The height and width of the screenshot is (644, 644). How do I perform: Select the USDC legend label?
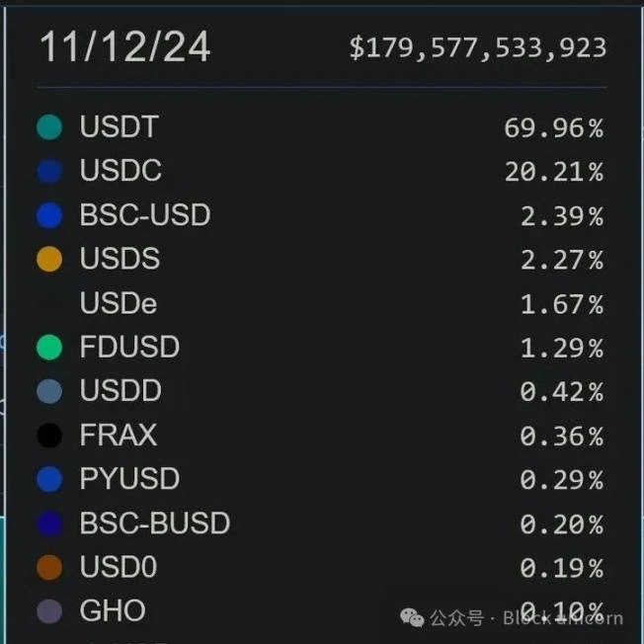(x=121, y=171)
